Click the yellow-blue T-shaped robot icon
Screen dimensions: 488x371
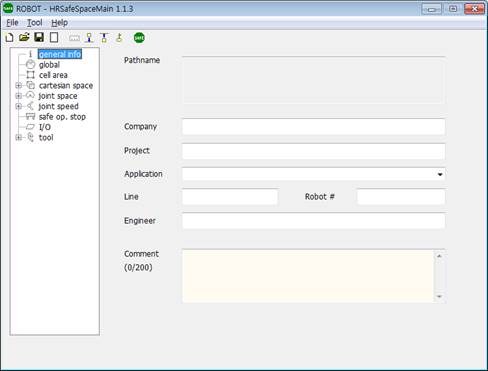pyautogui.click(x=104, y=38)
